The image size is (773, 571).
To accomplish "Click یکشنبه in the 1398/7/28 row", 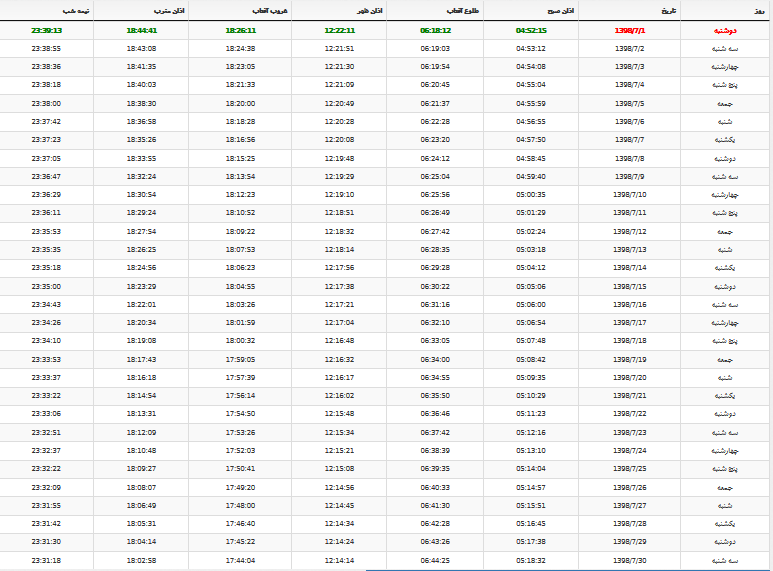I will coord(725,524).
